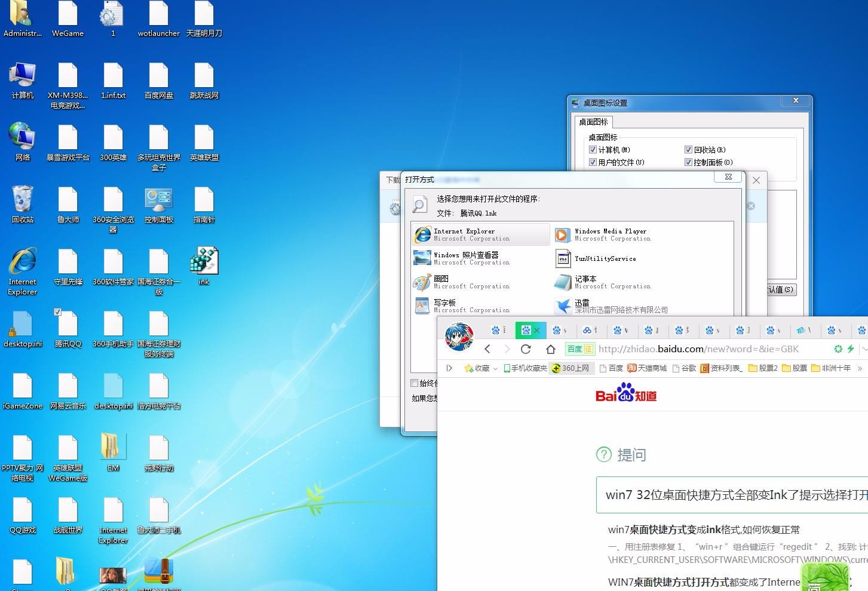Open the browser user avatar

(459, 337)
